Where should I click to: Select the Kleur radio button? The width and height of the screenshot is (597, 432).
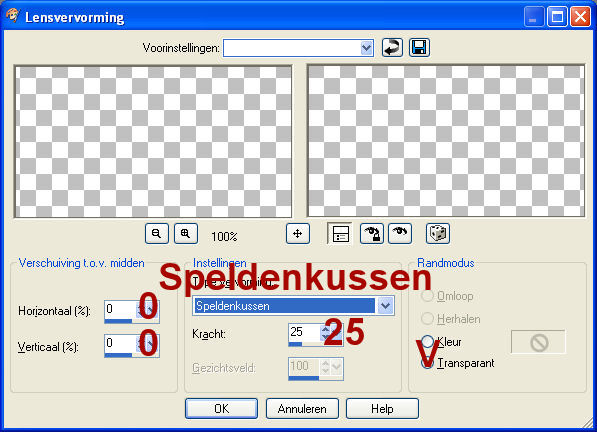(x=428, y=341)
